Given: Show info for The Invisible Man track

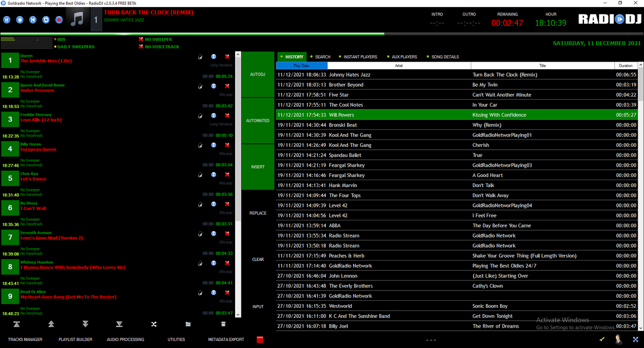Looking at the screenshot, I should [x=214, y=56].
